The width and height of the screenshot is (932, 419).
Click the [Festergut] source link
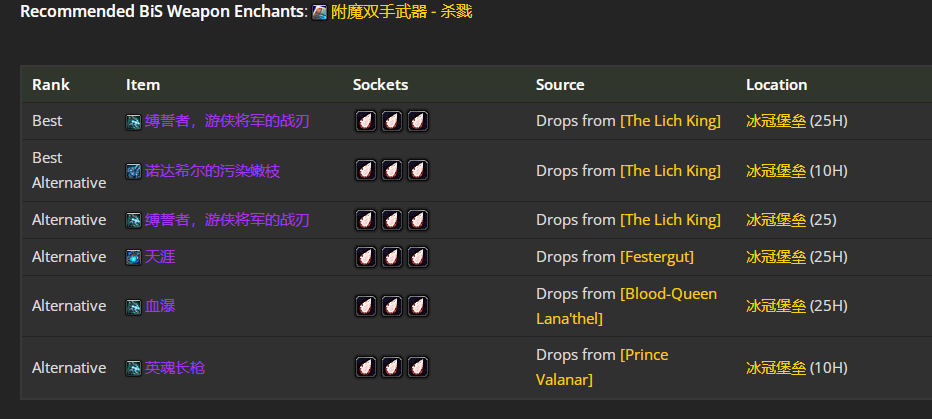(x=657, y=257)
